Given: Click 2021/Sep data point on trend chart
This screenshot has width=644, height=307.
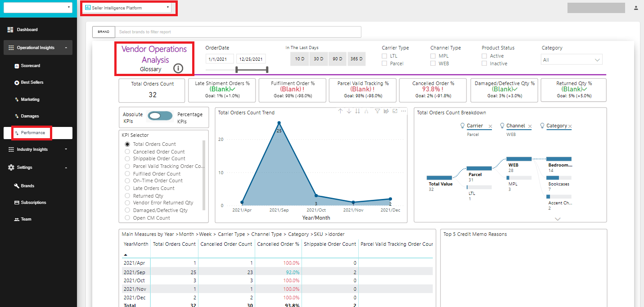Looking at the screenshot, I should 279,123.
